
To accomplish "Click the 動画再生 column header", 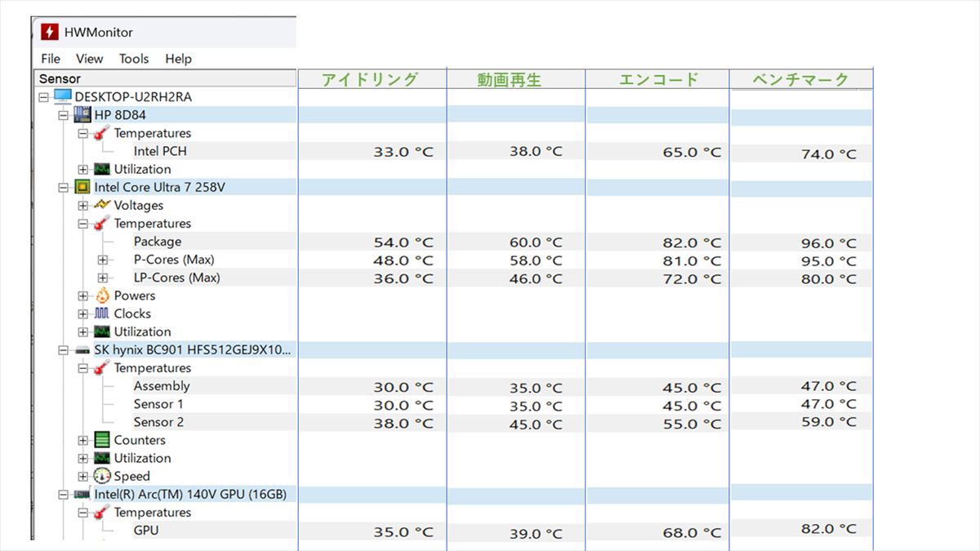I will tap(515, 78).
